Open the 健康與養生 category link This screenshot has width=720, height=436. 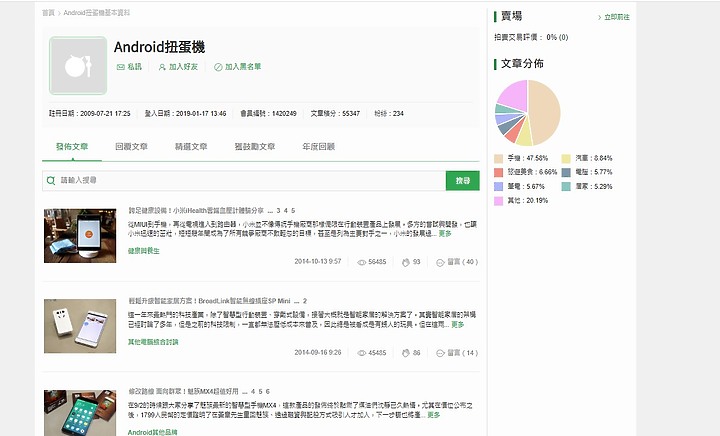[x=144, y=251]
